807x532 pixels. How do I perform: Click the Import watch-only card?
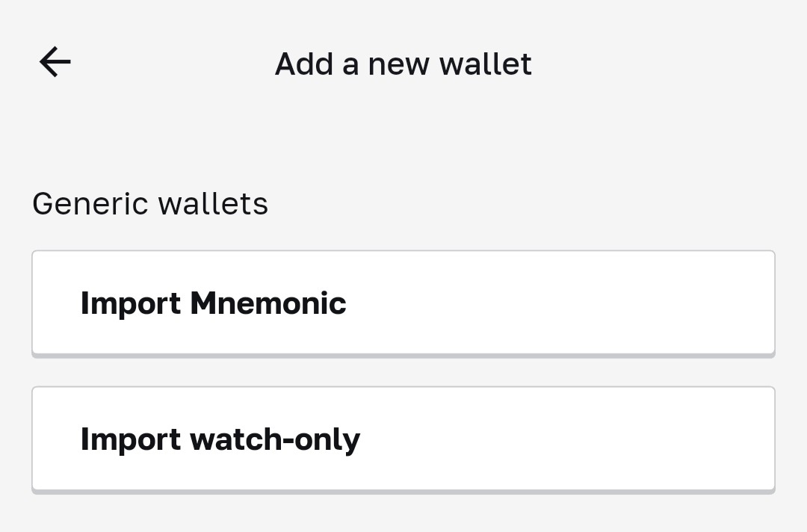(403, 439)
